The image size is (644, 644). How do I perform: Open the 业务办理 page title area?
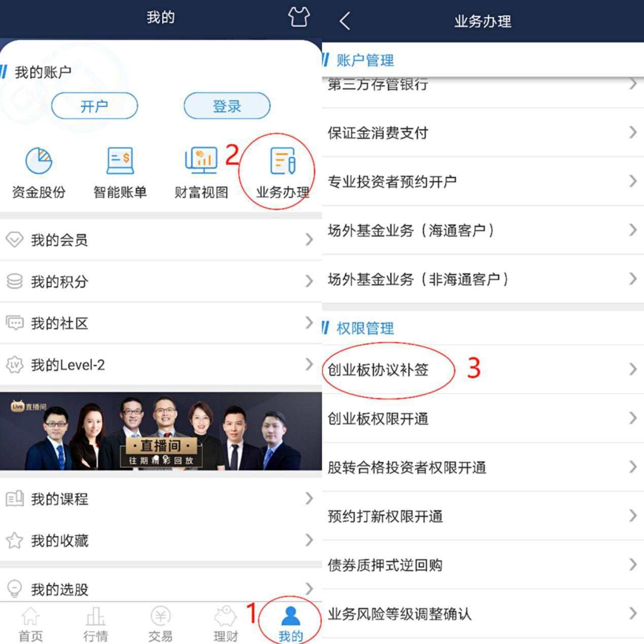click(483, 21)
